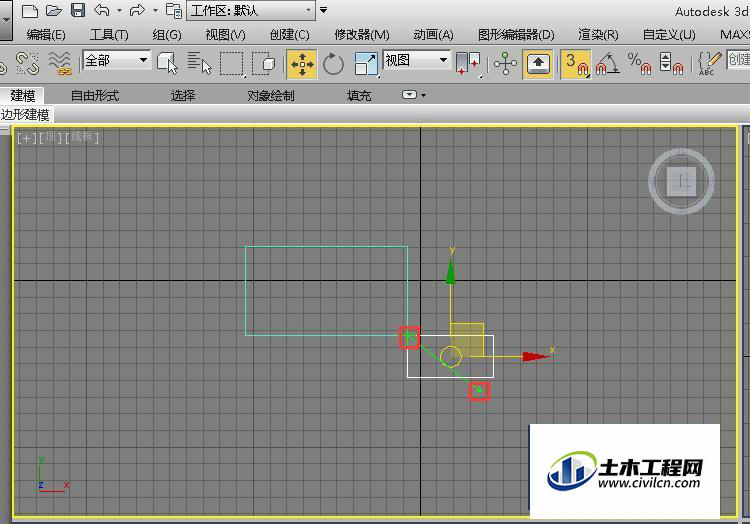
Task: Switch to the 填充 ribbon tab
Action: [359, 96]
